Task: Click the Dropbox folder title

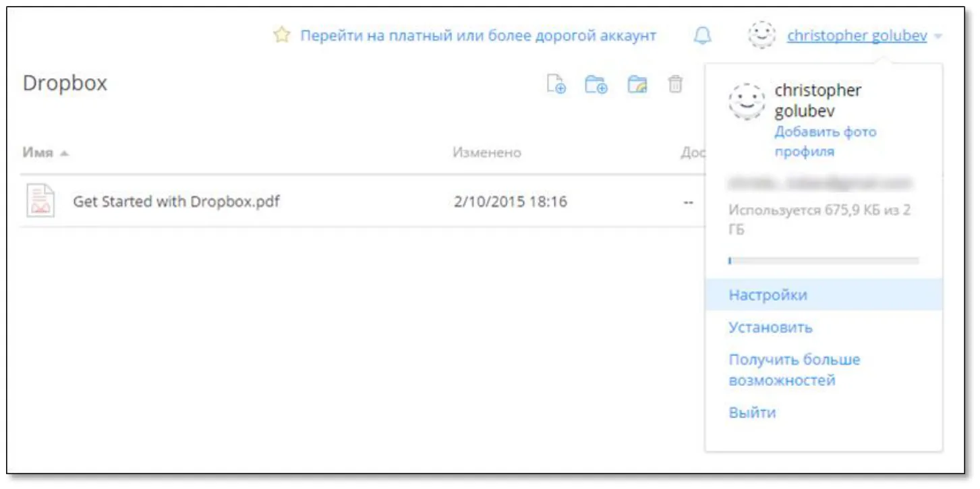Action: point(65,83)
